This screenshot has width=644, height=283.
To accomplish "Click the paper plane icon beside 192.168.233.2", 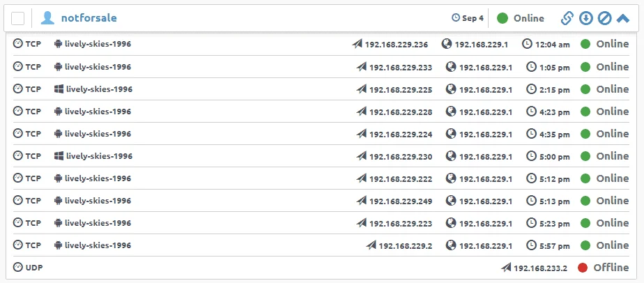I will pos(506,268).
